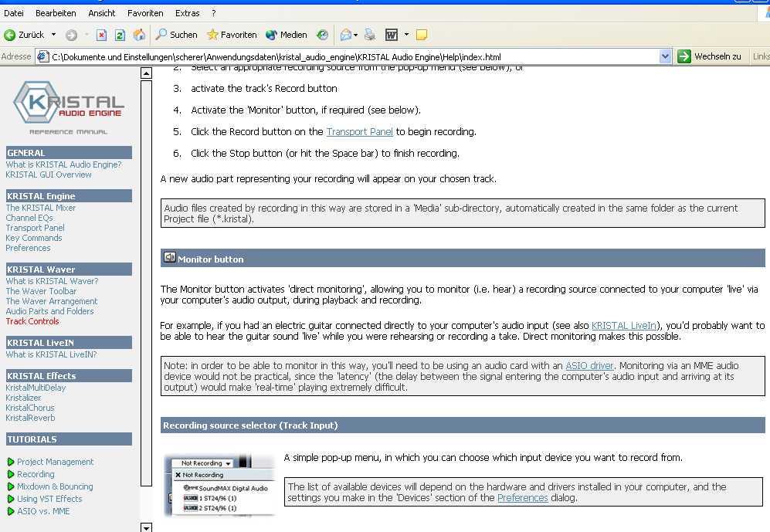Click the history clock icon in toolbar

tap(322, 35)
